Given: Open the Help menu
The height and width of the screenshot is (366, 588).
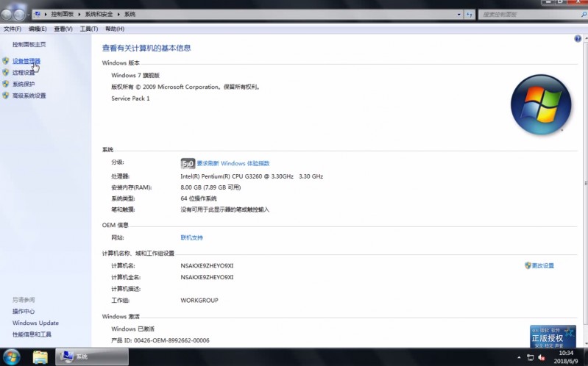Looking at the screenshot, I should click(115, 29).
